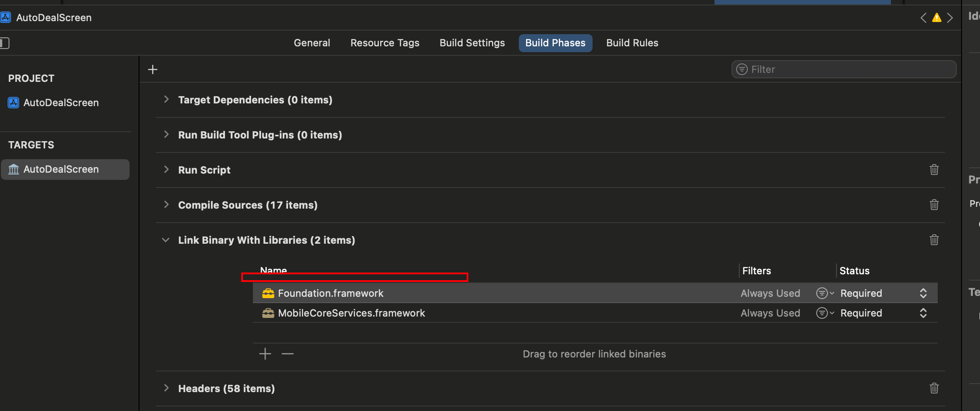Collapse the Link Binary With Libraries section
The height and width of the screenshot is (411, 980).
(166, 240)
